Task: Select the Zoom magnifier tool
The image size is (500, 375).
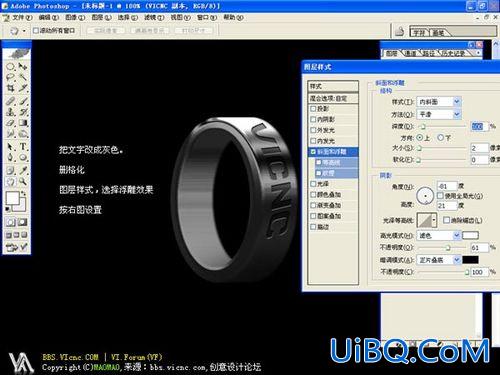Action: (x=23, y=182)
